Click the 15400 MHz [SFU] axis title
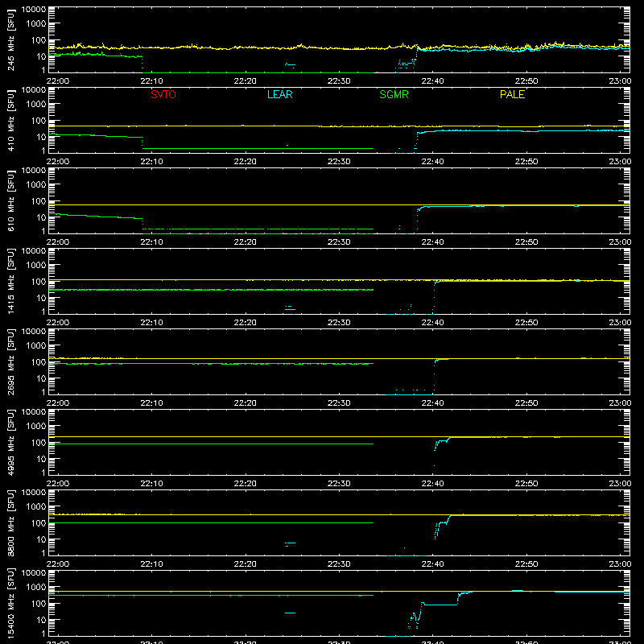 click(10, 604)
